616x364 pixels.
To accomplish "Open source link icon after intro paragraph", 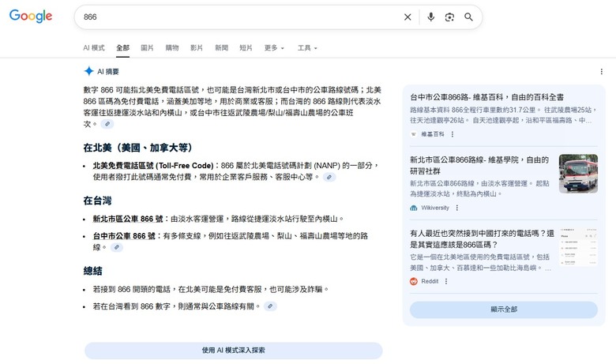I will point(107,124).
